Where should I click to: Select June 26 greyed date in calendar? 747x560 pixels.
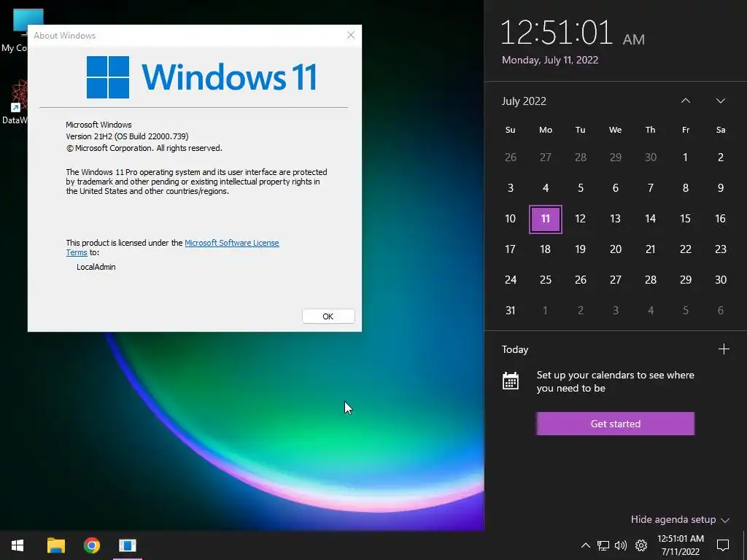click(x=510, y=157)
